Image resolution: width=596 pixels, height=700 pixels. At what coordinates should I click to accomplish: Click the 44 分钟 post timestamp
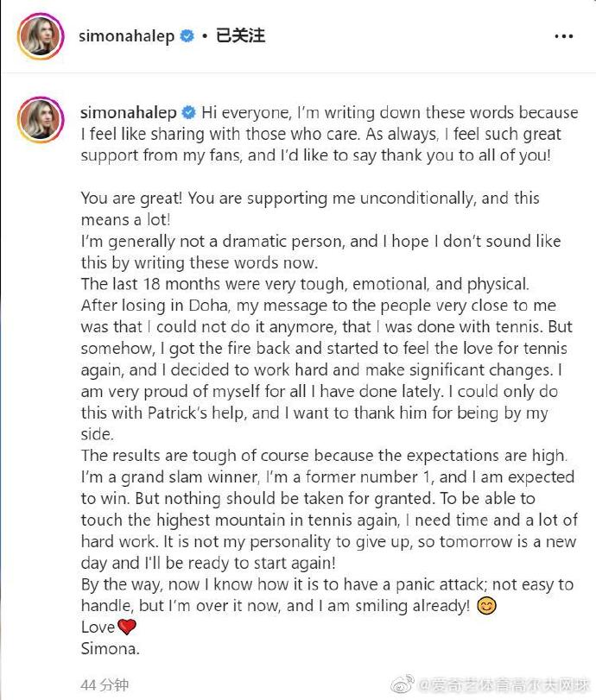[105, 684]
